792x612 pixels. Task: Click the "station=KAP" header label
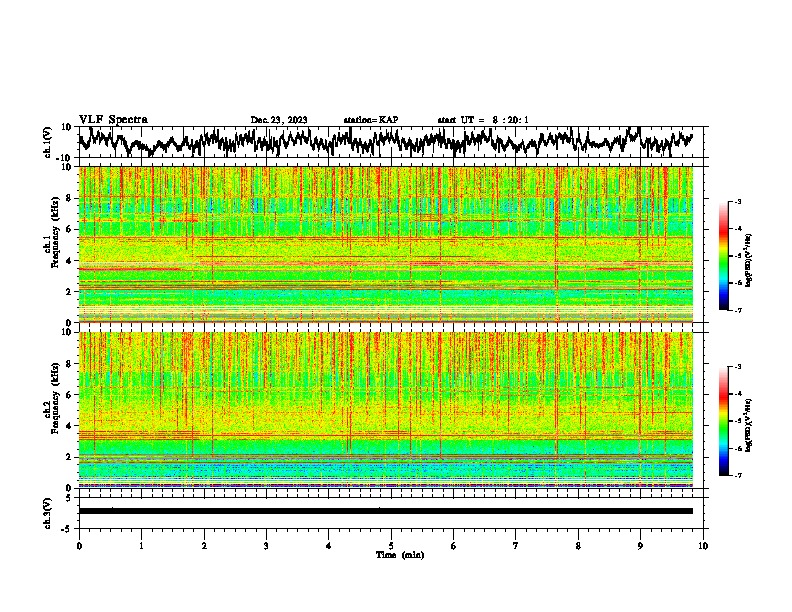coord(371,120)
